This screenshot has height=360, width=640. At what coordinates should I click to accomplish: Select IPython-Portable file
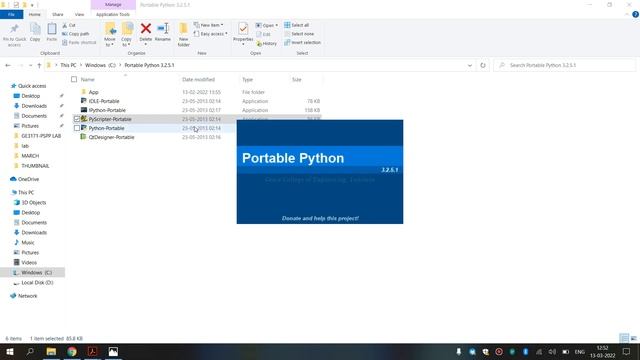[x=107, y=110]
